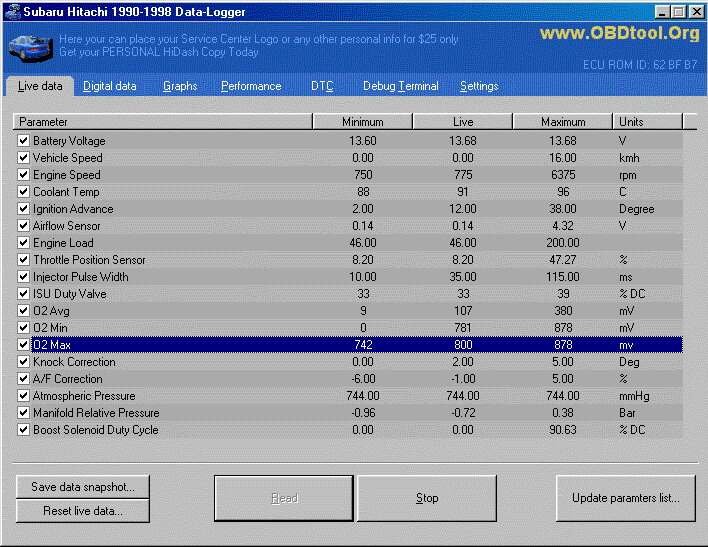The height and width of the screenshot is (547, 708).
Task: Click the Parameter column header
Action: [163, 122]
